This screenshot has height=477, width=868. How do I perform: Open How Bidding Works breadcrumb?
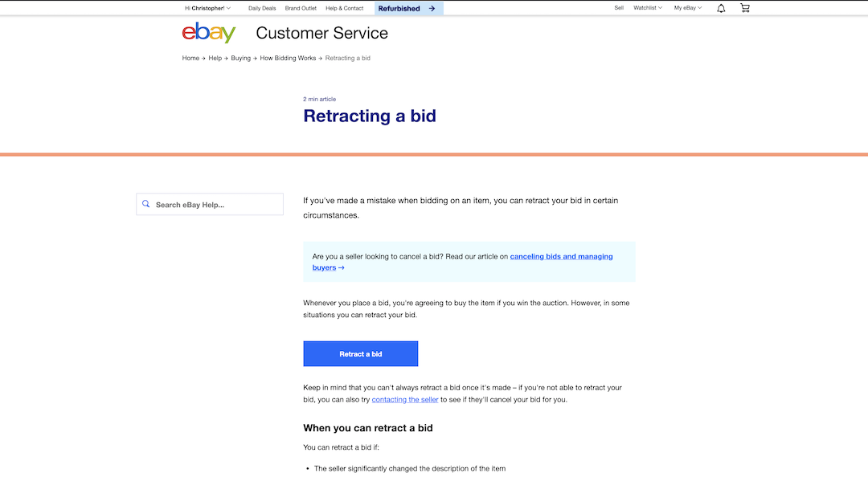coord(288,58)
